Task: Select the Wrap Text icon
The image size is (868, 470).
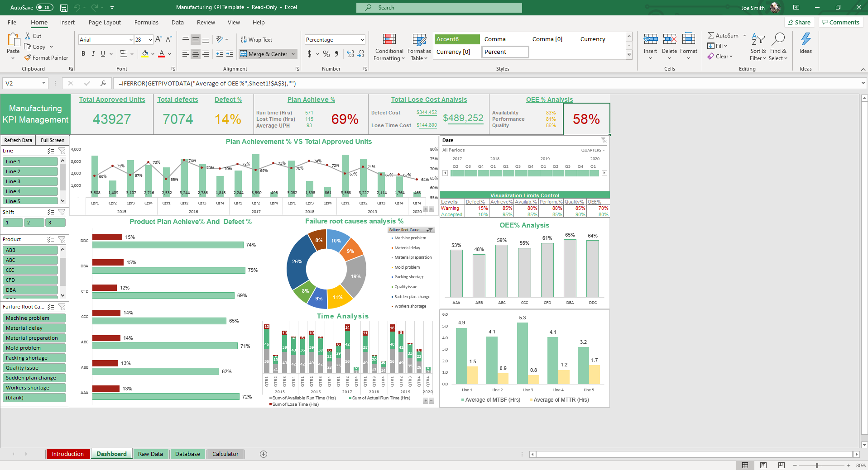Action: 244,39
